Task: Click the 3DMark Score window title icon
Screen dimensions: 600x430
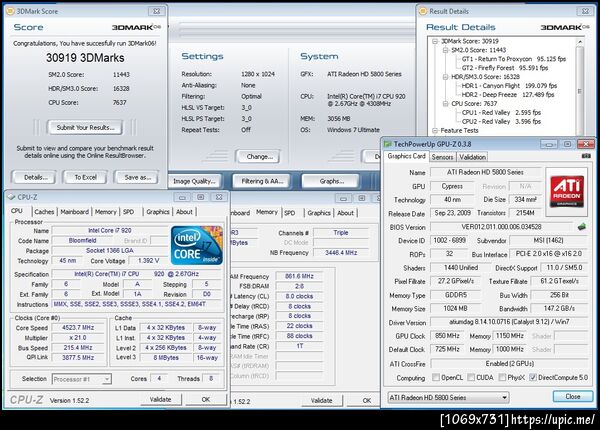Action: coord(10,11)
